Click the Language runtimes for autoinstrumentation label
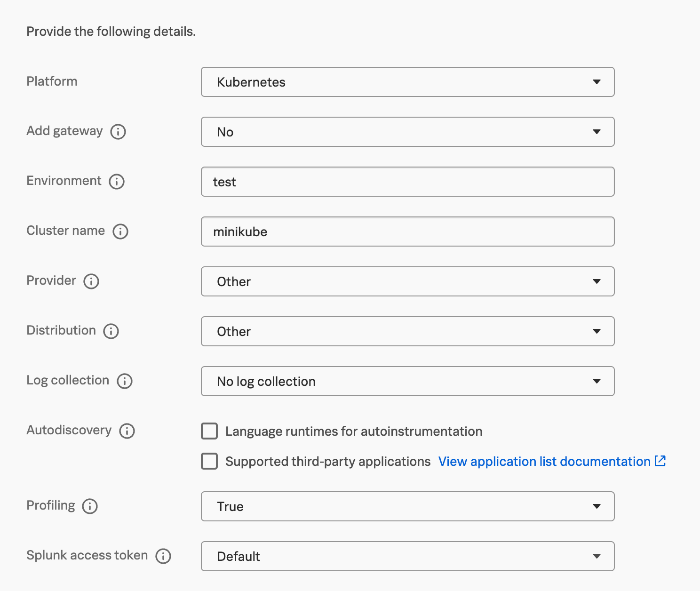700x591 pixels. 354,431
